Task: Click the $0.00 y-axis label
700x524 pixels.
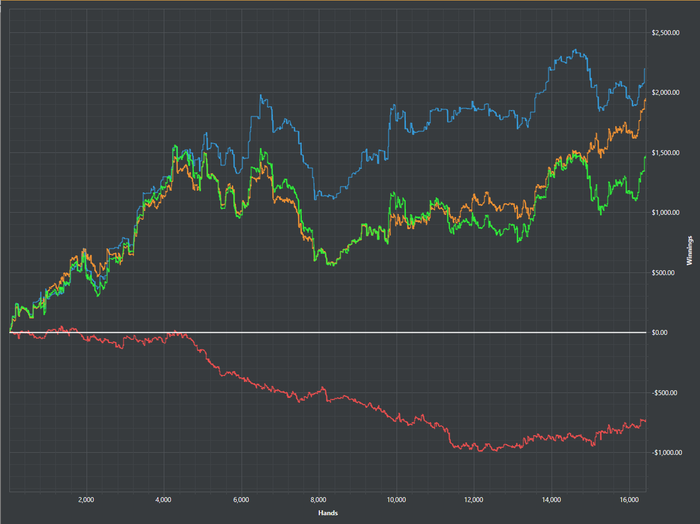Action: click(x=660, y=333)
